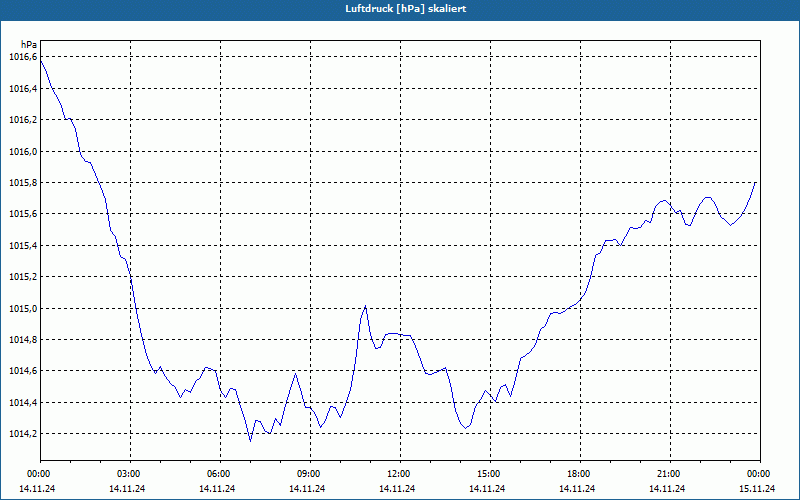Select the 1015,6 axis label

pyautogui.click(x=23, y=214)
